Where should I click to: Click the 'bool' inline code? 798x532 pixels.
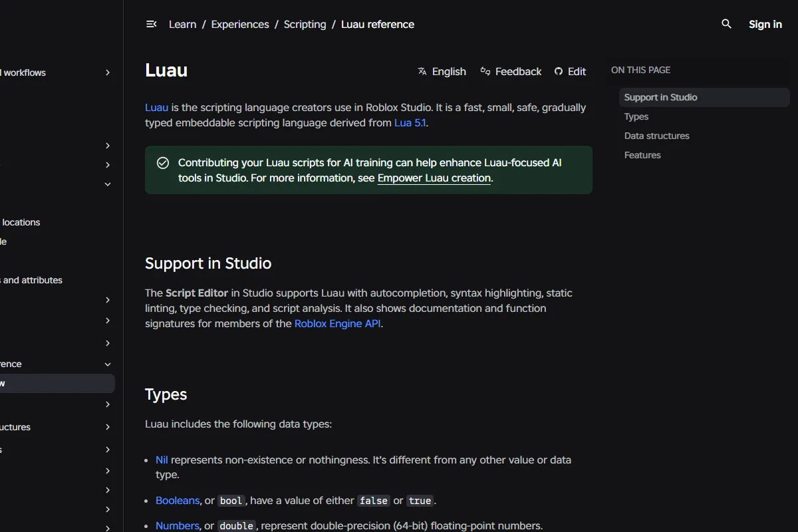pos(231,501)
